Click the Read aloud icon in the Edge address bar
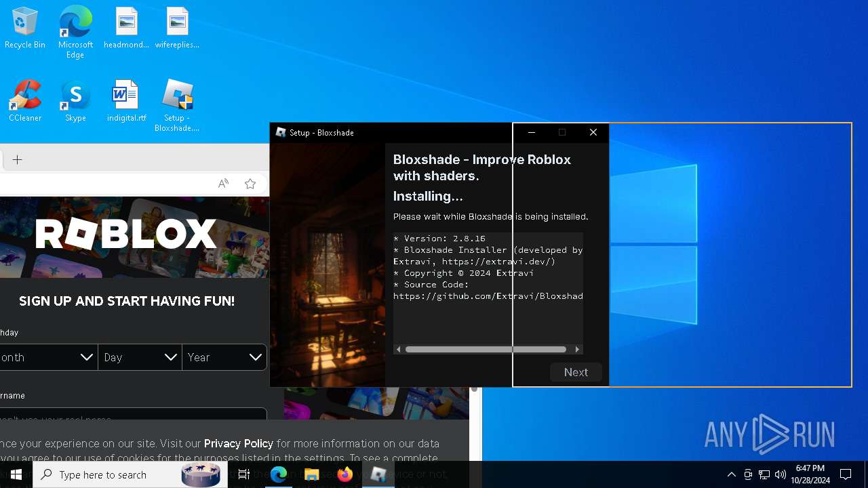The height and width of the screenshot is (488, 868). point(223,184)
